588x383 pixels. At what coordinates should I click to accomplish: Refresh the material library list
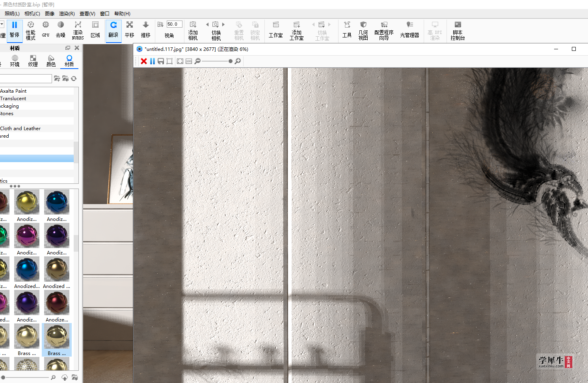click(x=74, y=78)
